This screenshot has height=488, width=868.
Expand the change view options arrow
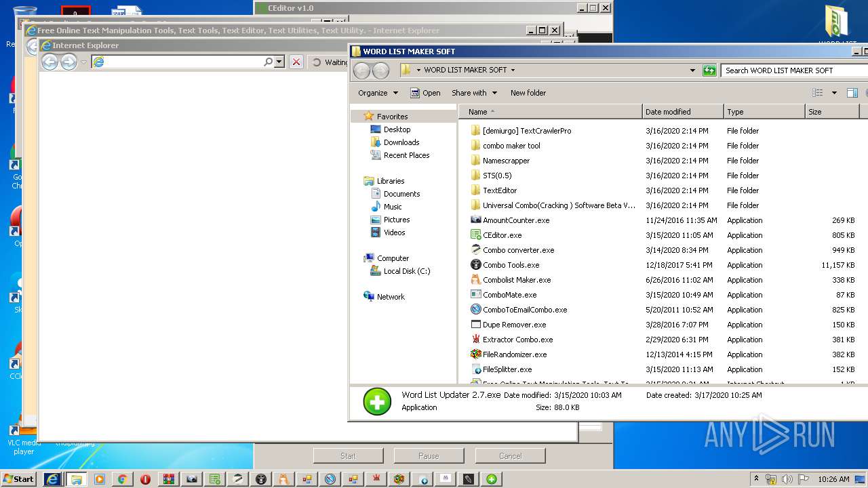[834, 93]
